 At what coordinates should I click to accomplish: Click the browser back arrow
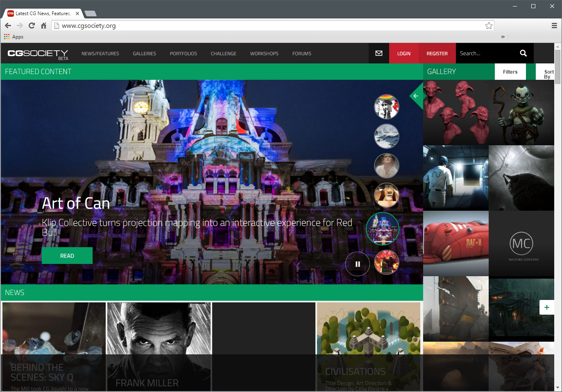(8, 26)
